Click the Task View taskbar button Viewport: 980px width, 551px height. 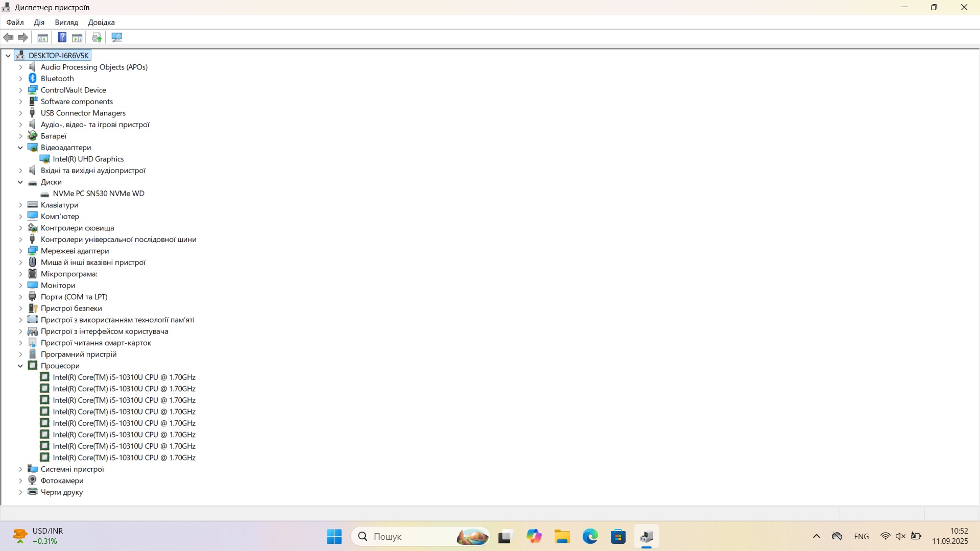(x=506, y=536)
